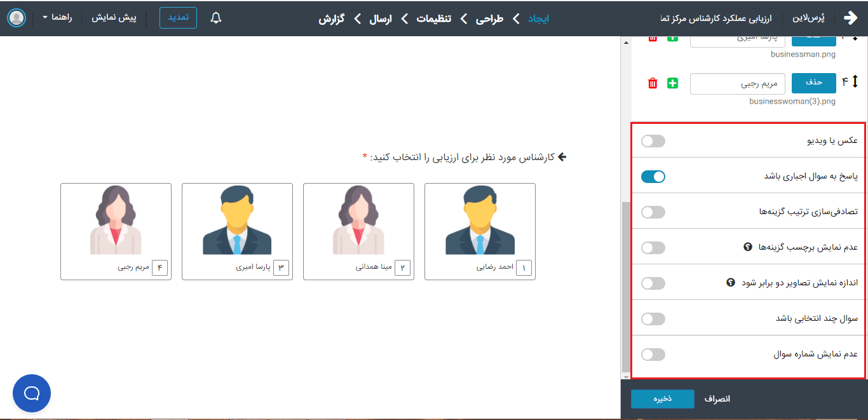Image resolution: width=868 pixels, height=420 pixels.
Task: Click the user profile avatar
Action: [17, 18]
